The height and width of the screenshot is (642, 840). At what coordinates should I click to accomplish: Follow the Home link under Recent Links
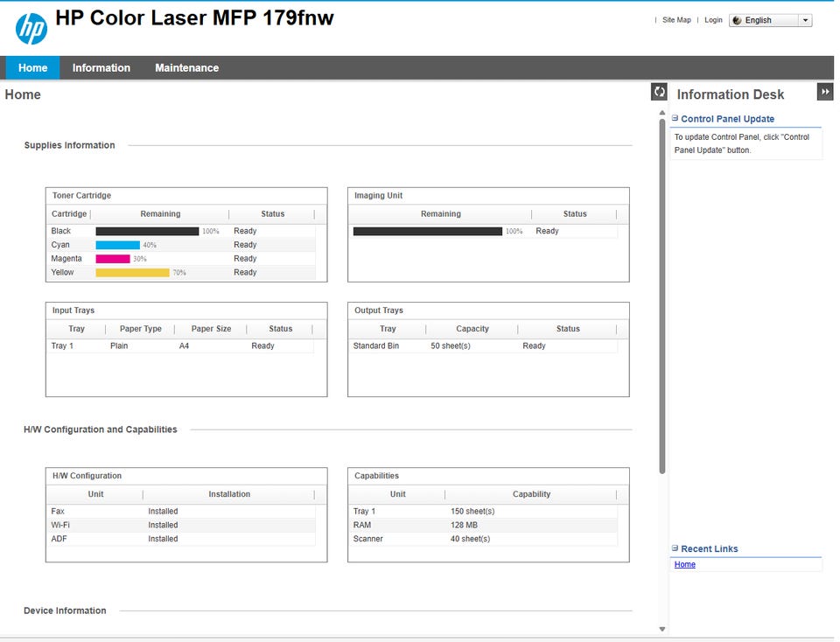684,564
